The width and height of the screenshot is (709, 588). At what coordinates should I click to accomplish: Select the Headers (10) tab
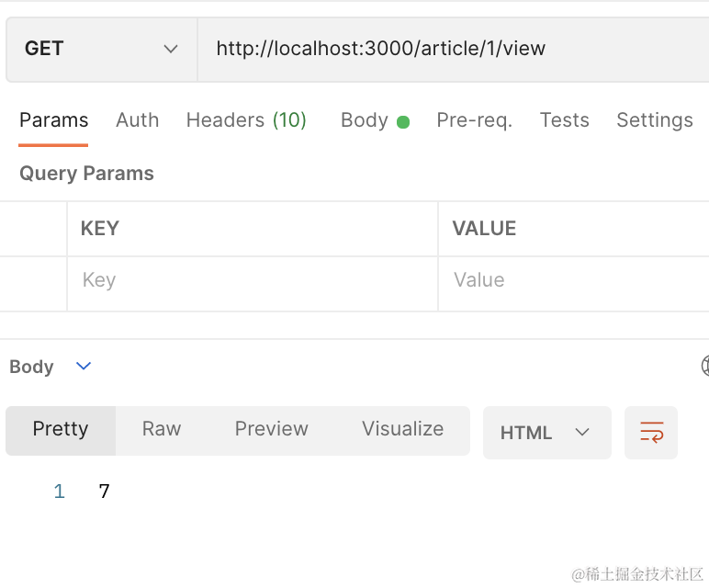pos(246,120)
